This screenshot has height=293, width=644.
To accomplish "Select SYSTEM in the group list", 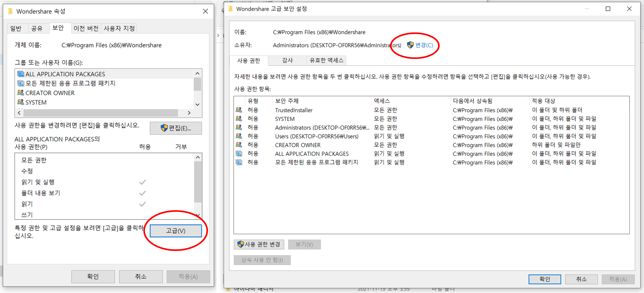I will coord(105,102).
